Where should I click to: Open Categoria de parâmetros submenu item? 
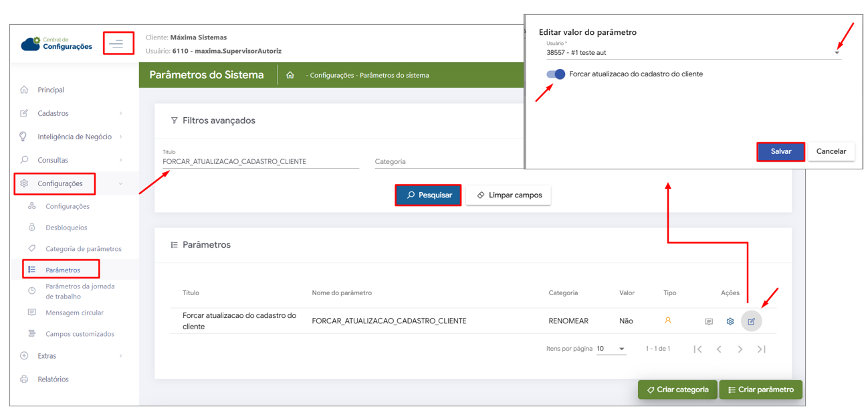click(84, 249)
